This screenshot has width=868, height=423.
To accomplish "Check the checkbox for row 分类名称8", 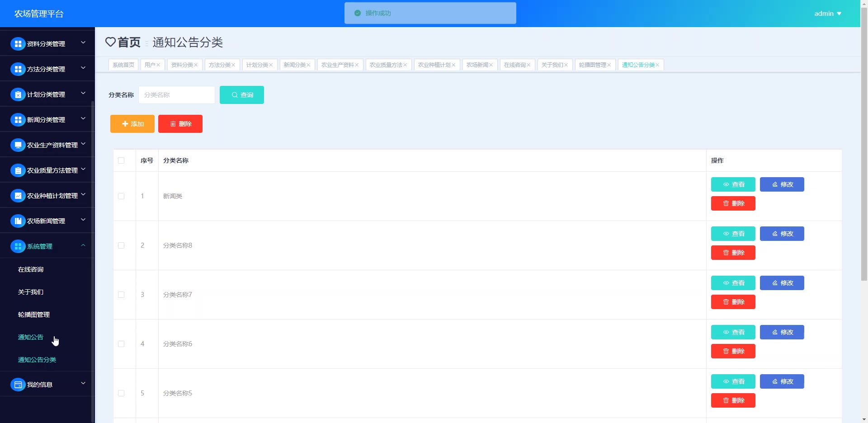I will point(121,245).
